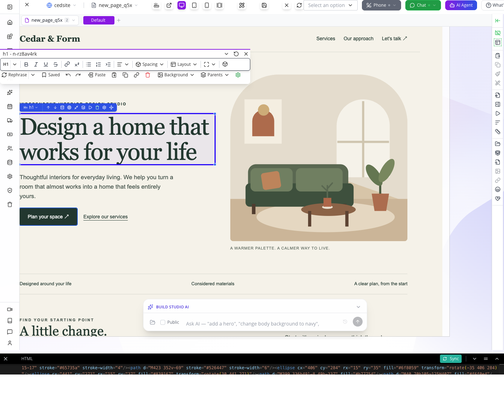The height and width of the screenshot is (420, 504).
Task: Toggle the left sidebar panel icon
Action: pos(10,7)
